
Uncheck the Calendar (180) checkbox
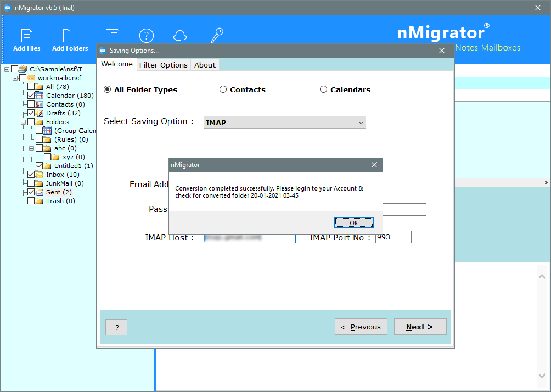click(x=31, y=96)
